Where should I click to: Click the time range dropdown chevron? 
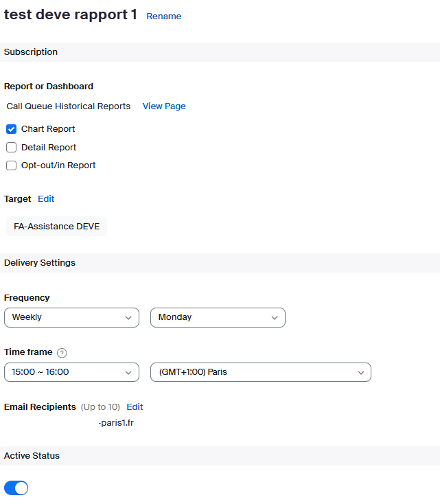[x=128, y=373]
